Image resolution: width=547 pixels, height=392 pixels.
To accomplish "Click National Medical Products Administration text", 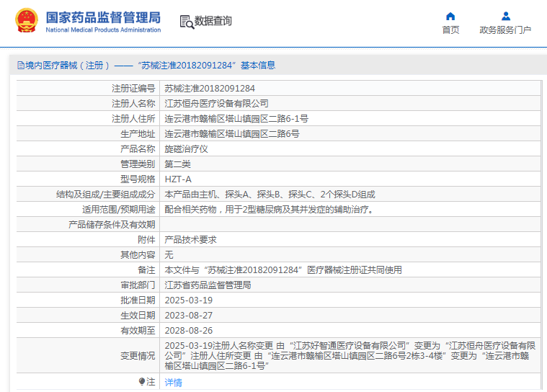I will click(103, 30).
